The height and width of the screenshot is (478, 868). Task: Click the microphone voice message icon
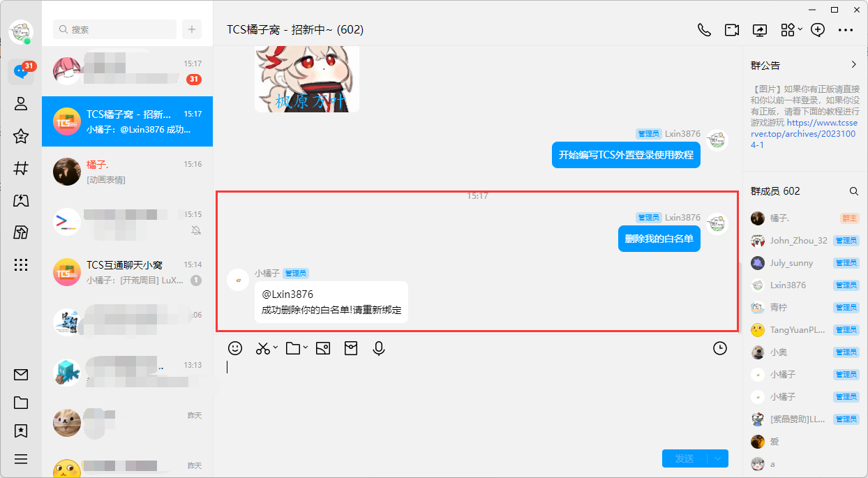(x=379, y=348)
